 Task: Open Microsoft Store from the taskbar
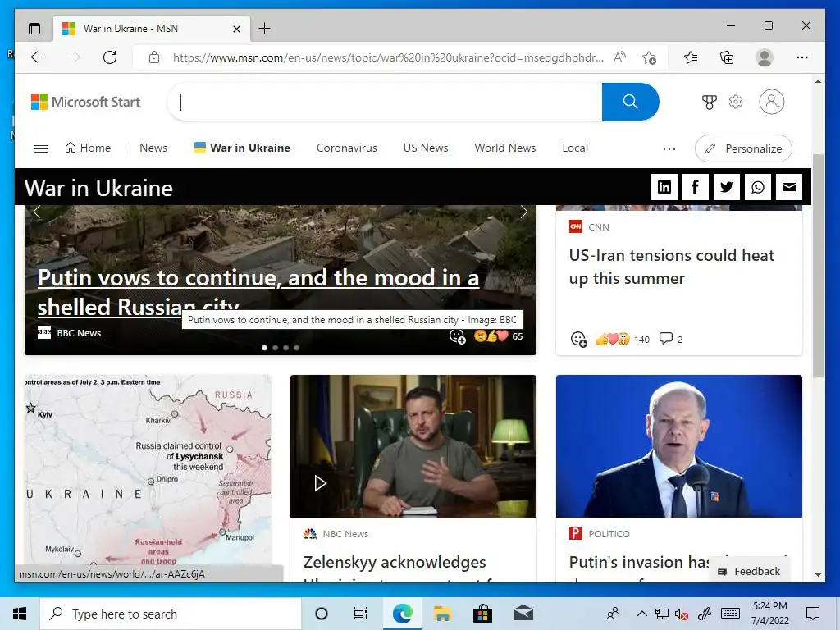tap(482, 614)
